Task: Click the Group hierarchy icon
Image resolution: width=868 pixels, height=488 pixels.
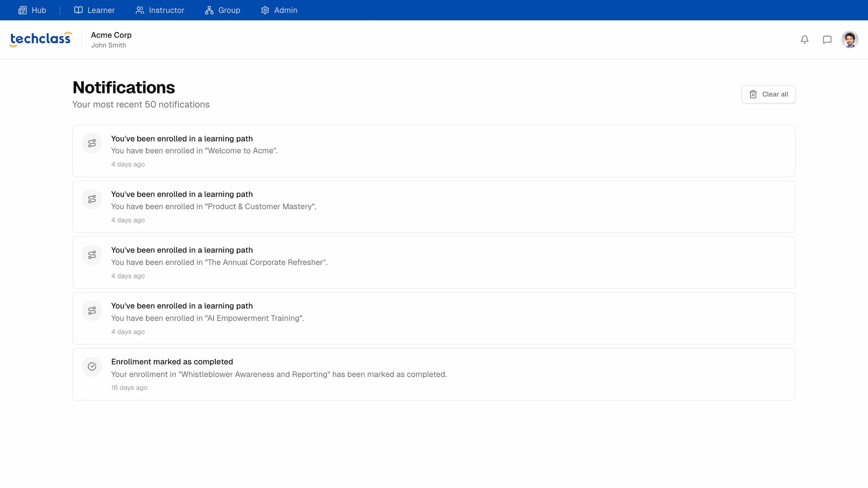Action: click(209, 10)
